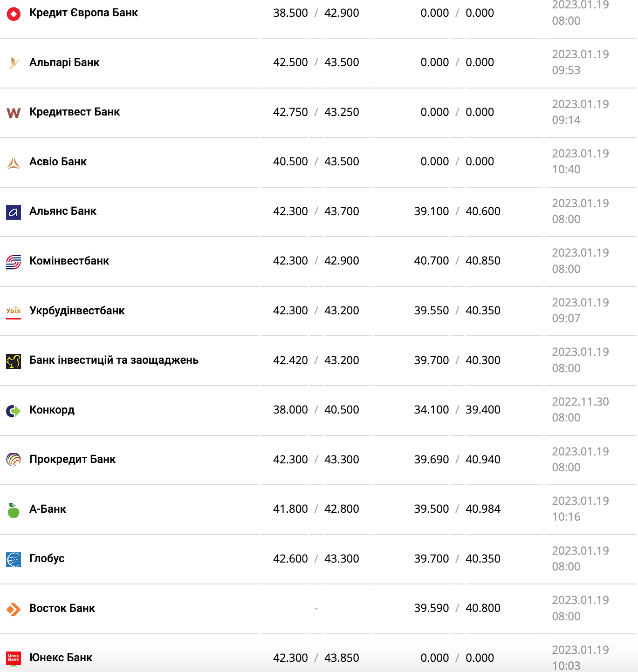
Task: Open the Конкорд bank name link
Action: (x=52, y=410)
